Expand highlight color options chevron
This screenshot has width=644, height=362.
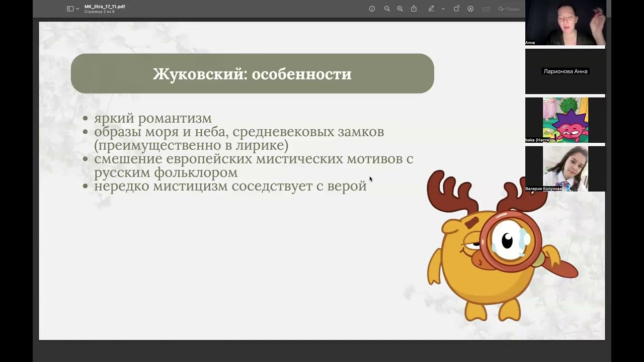[443, 9]
